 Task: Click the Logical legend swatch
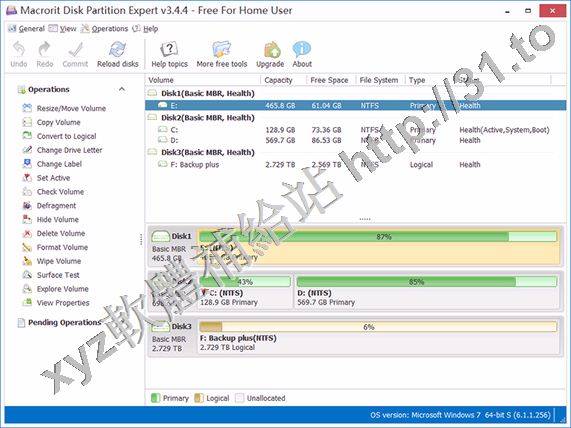coord(199,398)
